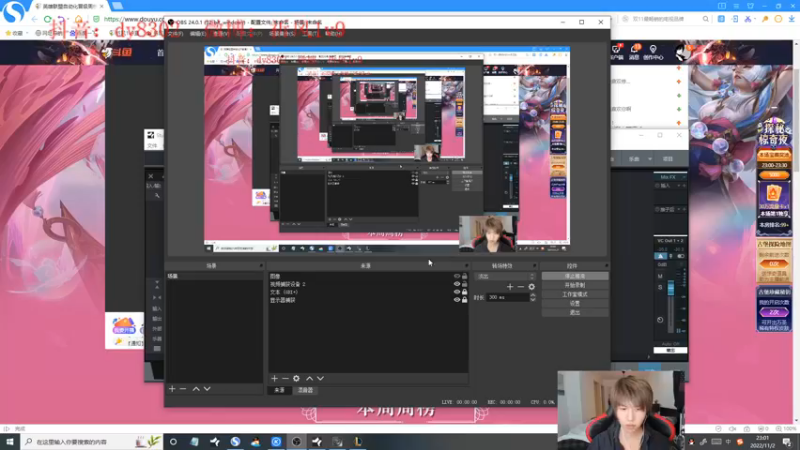The height and width of the screenshot is (450, 800).
Task: Move the scene down in Scenes panel
Action: tap(207, 389)
